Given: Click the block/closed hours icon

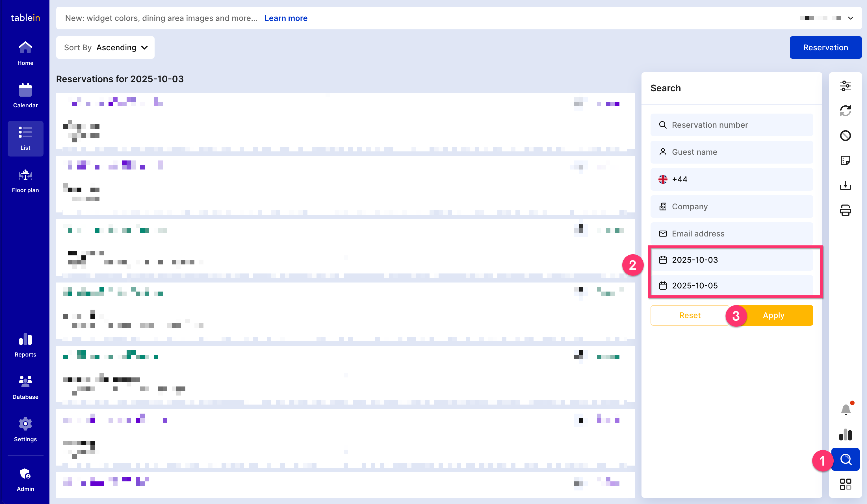Looking at the screenshot, I should (x=845, y=136).
